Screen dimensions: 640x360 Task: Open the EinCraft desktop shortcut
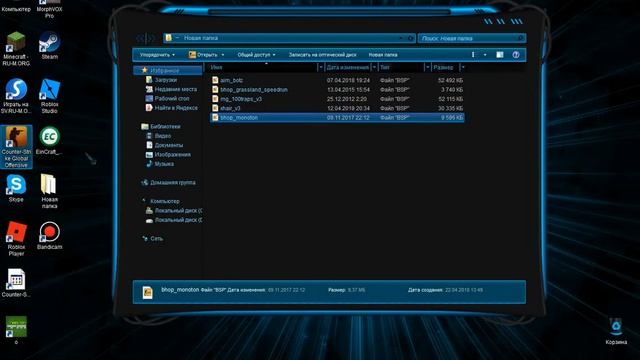point(49,141)
